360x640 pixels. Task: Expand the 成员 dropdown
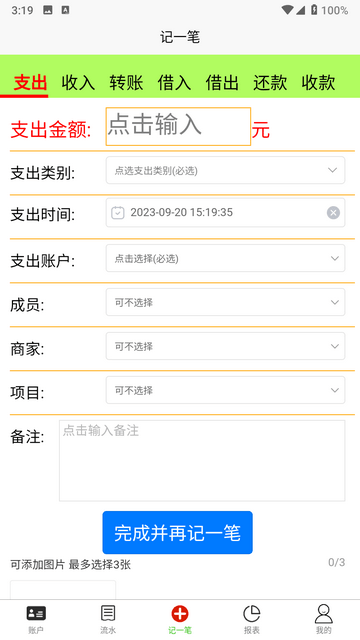225,302
